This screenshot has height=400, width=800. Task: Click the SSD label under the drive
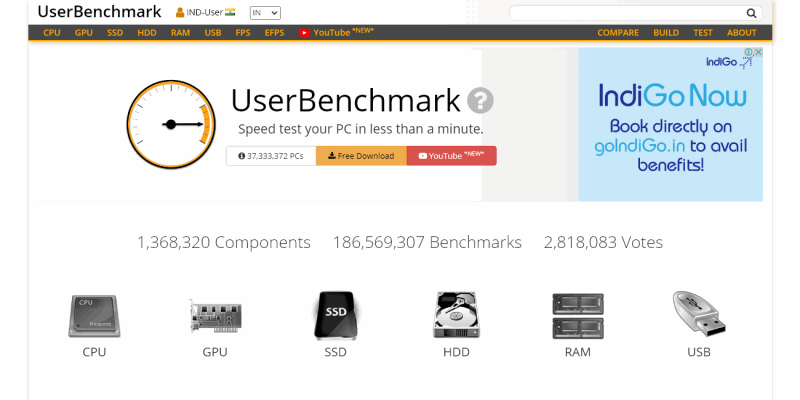coord(335,352)
